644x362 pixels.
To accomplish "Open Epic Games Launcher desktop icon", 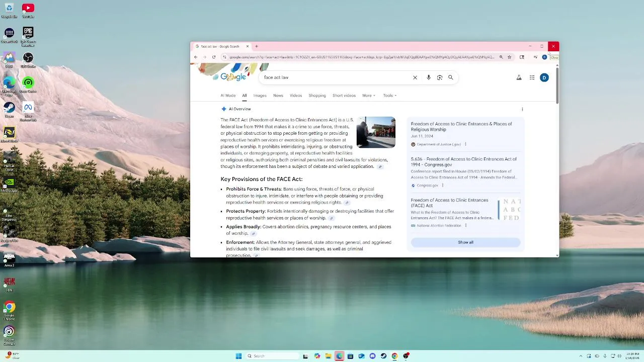I will coord(28,37).
